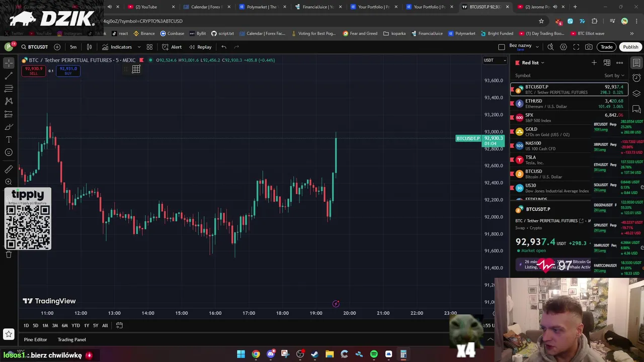
Task: Open Spotify from the Windows taskbar
Action: (374, 354)
